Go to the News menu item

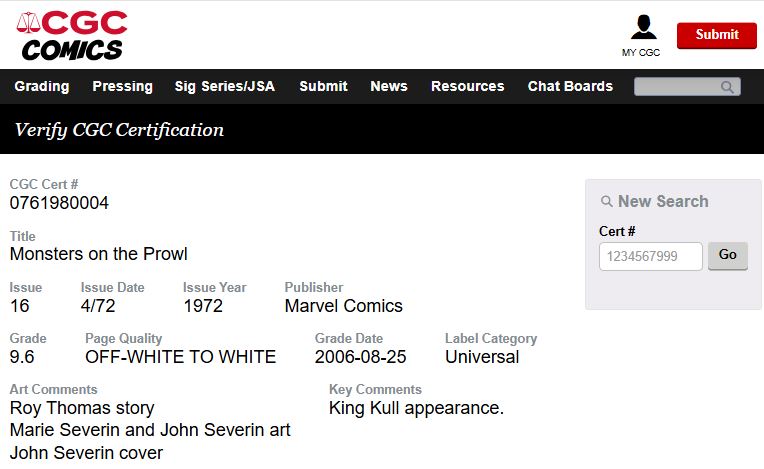[x=389, y=86]
